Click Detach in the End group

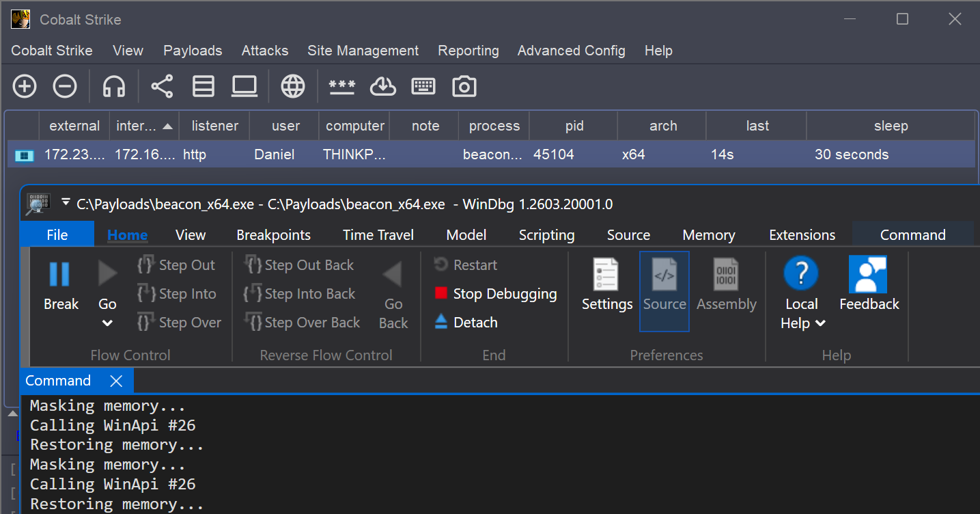pyautogui.click(x=466, y=323)
